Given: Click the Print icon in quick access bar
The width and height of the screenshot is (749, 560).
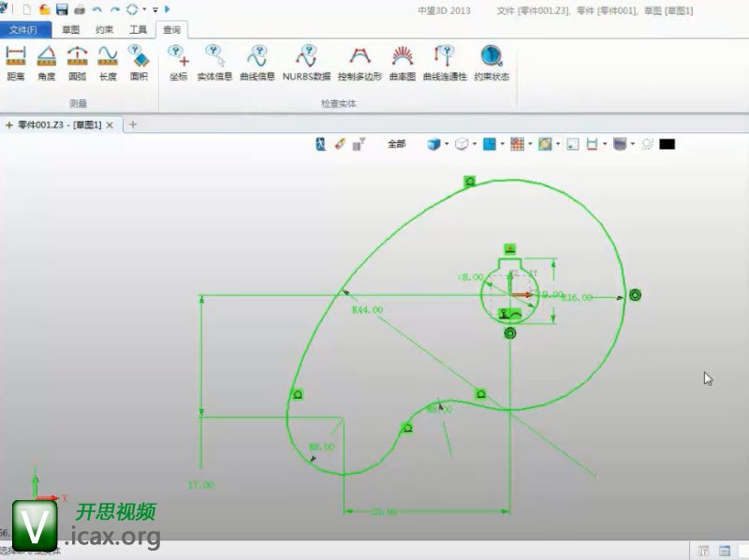Looking at the screenshot, I should 80,9.
